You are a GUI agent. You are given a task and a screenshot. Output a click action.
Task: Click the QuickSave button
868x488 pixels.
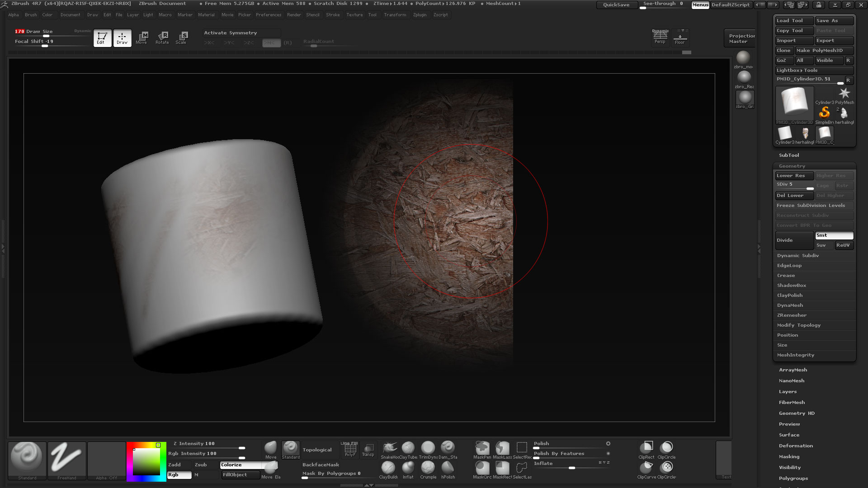617,5
